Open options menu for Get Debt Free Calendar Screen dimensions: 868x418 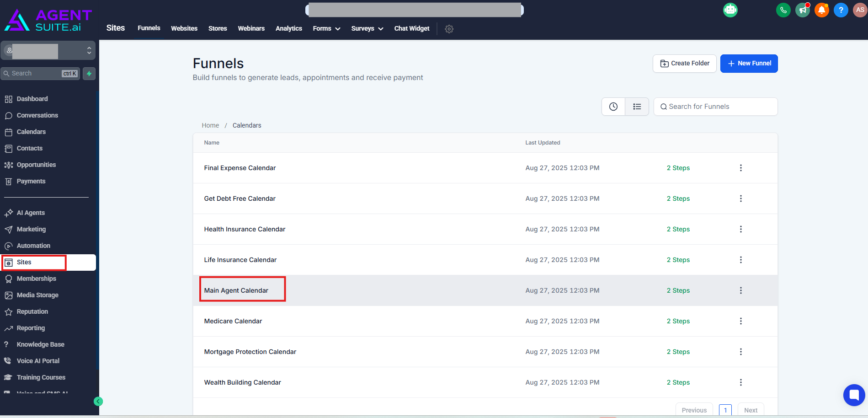tap(741, 198)
